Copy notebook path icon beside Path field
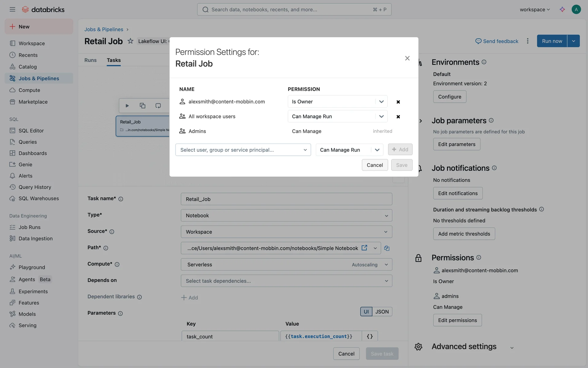Screen dimensions: 588x368 pyautogui.click(x=387, y=248)
